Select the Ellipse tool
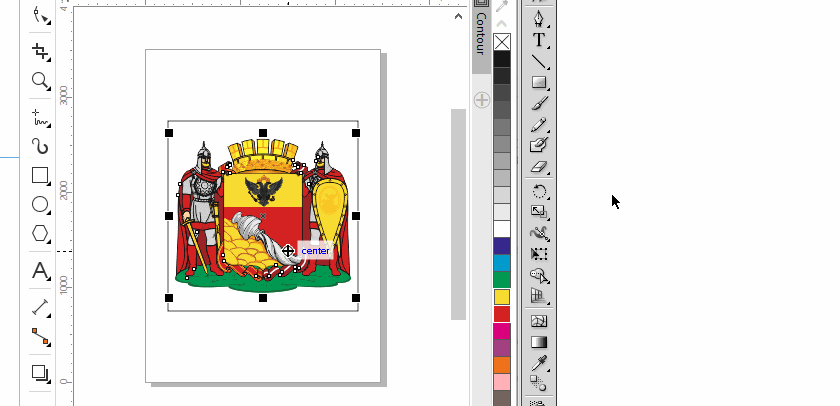The image size is (840, 406). pos(40,205)
